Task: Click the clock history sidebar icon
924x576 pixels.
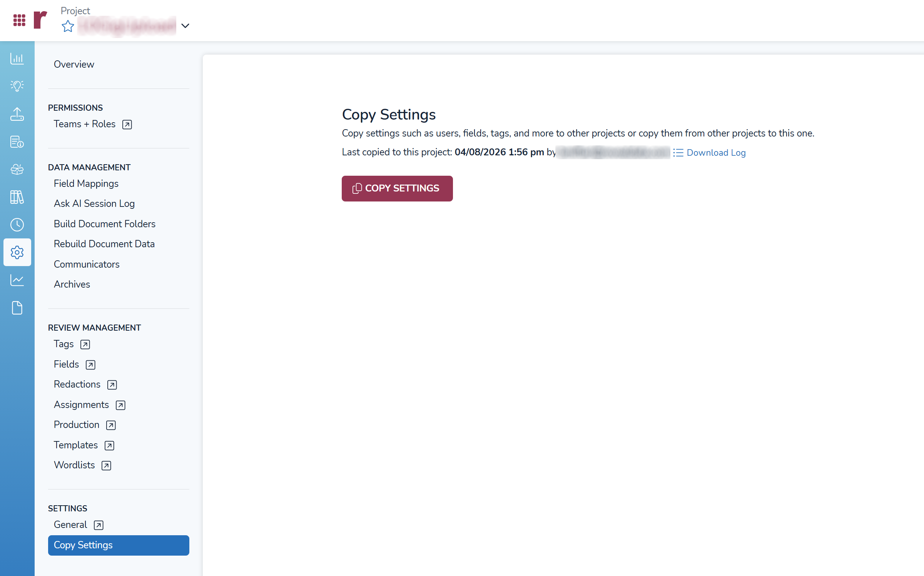Action: pyautogui.click(x=17, y=225)
